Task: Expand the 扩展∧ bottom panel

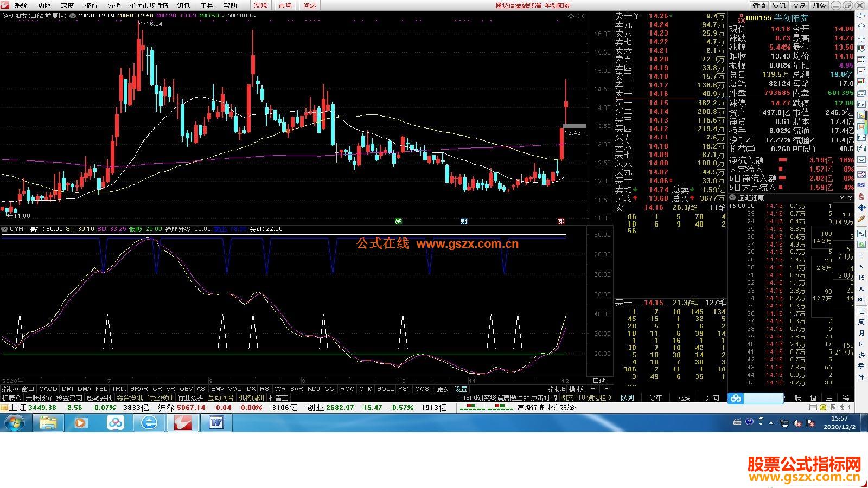Action: point(11,397)
